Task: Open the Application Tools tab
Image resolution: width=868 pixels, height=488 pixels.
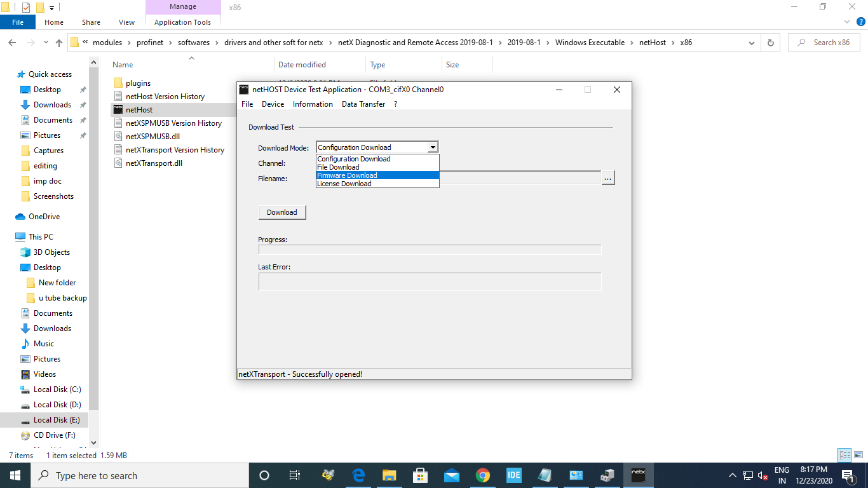Action: 182,22
